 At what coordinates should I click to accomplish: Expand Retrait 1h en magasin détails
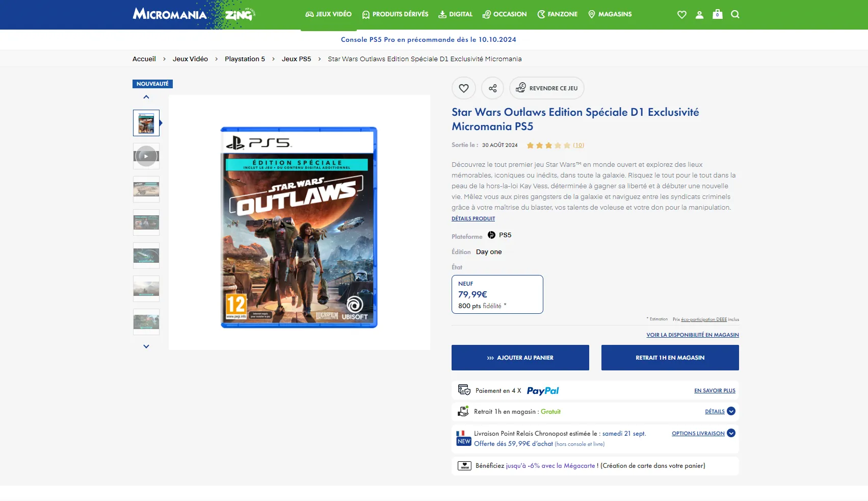[x=720, y=411]
